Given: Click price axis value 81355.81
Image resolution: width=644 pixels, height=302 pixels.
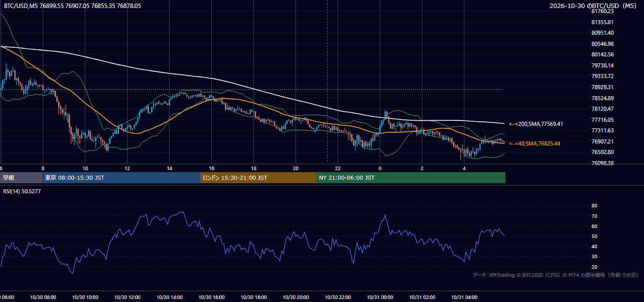Looking at the screenshot, I should [x=602, y=22].
